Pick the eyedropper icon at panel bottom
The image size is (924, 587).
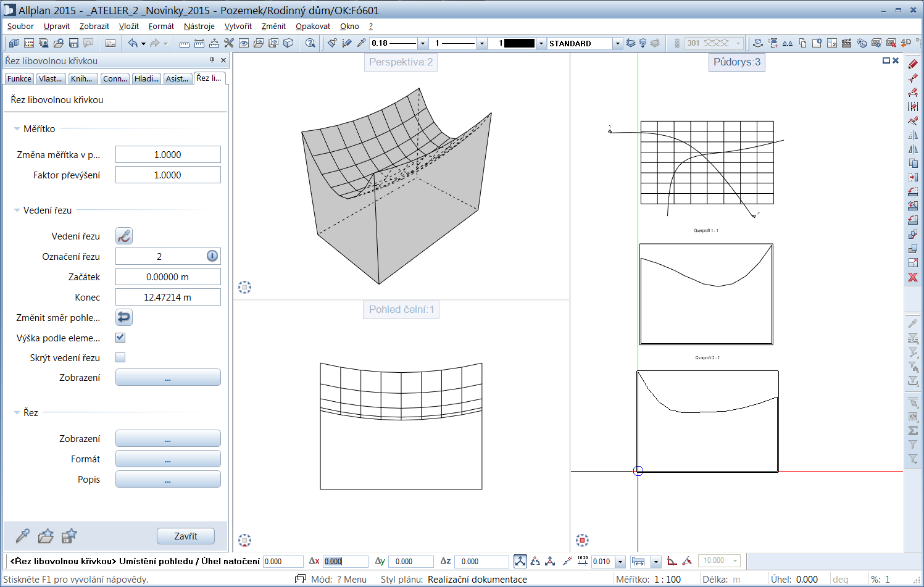(22, 536)
